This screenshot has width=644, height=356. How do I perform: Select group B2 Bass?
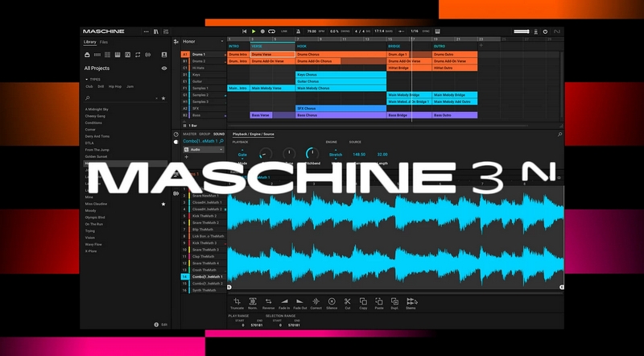point(204,115)
